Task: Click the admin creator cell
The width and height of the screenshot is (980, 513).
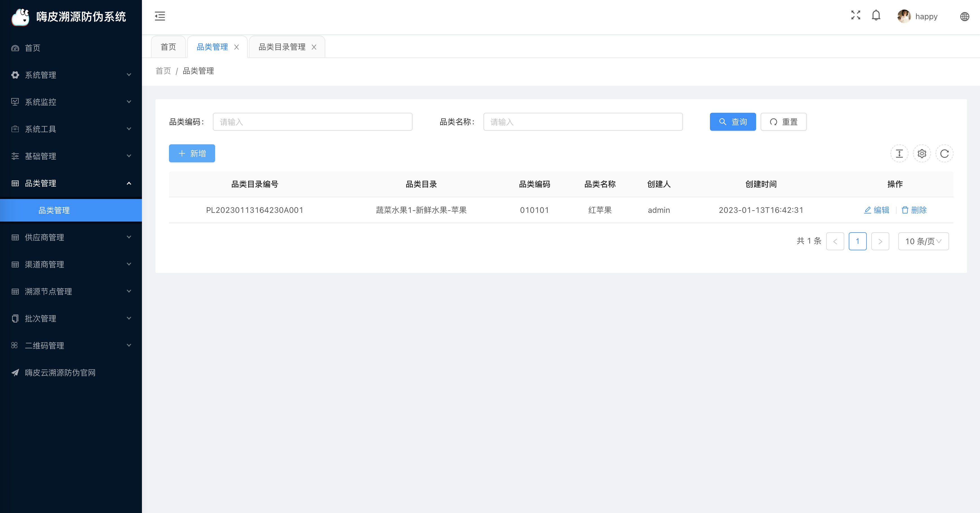Action: point(659,210)
